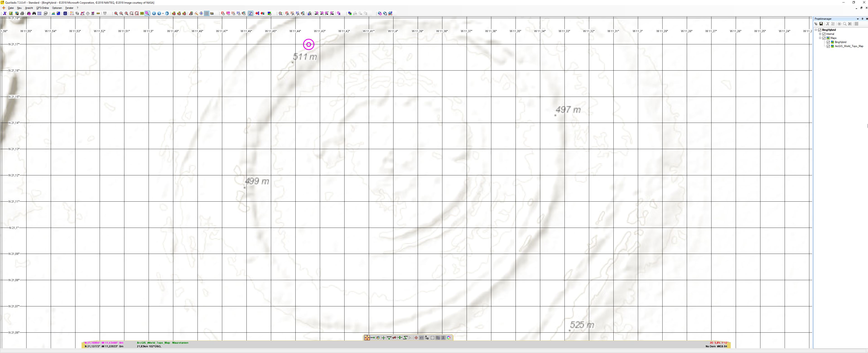Click the 511 m elevation label
Image resolution: width=868 pixels, height=353 pixels.
click(x=305, y=57)
